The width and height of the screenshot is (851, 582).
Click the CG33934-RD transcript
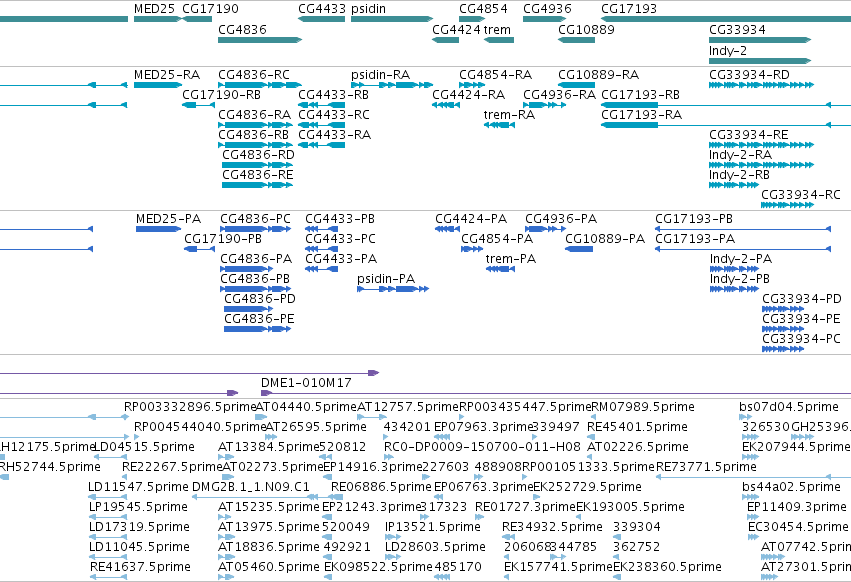pyautogui.click(x=761, y=85)
